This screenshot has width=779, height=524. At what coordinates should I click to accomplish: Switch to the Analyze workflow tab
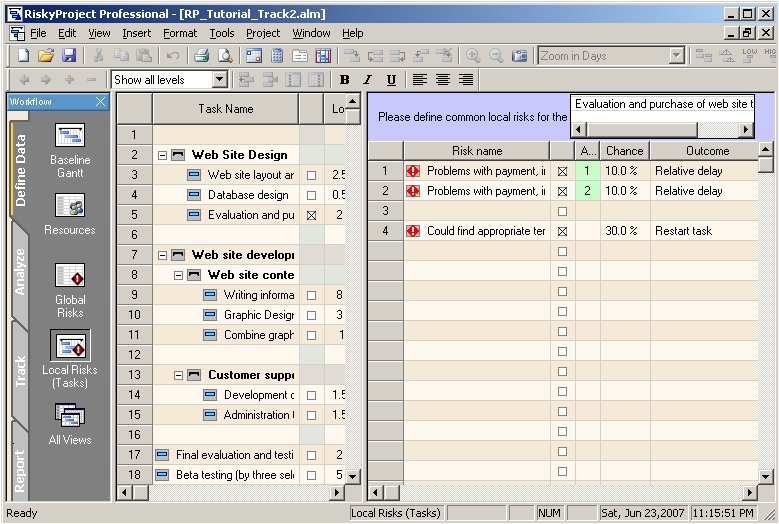pos(19,272)
